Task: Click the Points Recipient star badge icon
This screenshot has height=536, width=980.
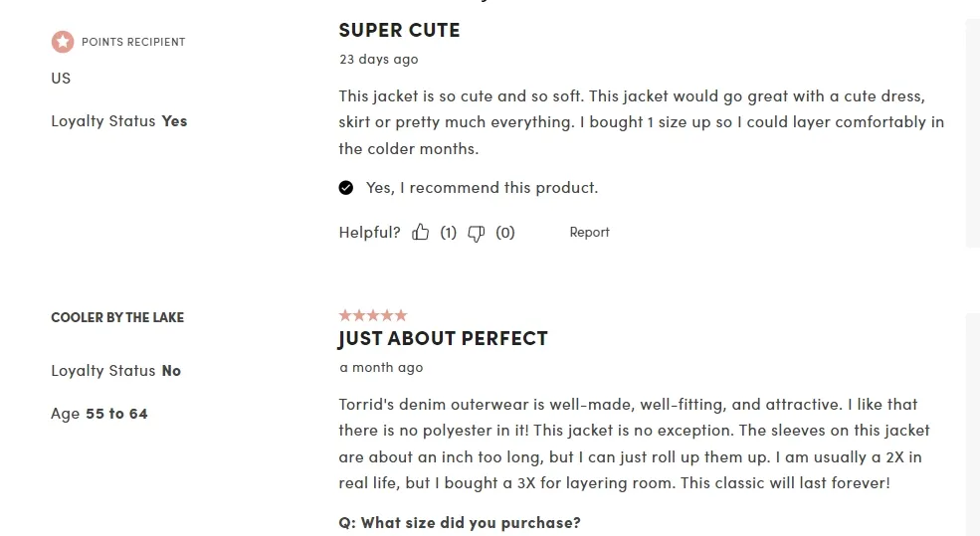Action: pyautogui.click(x=63, y=42)
